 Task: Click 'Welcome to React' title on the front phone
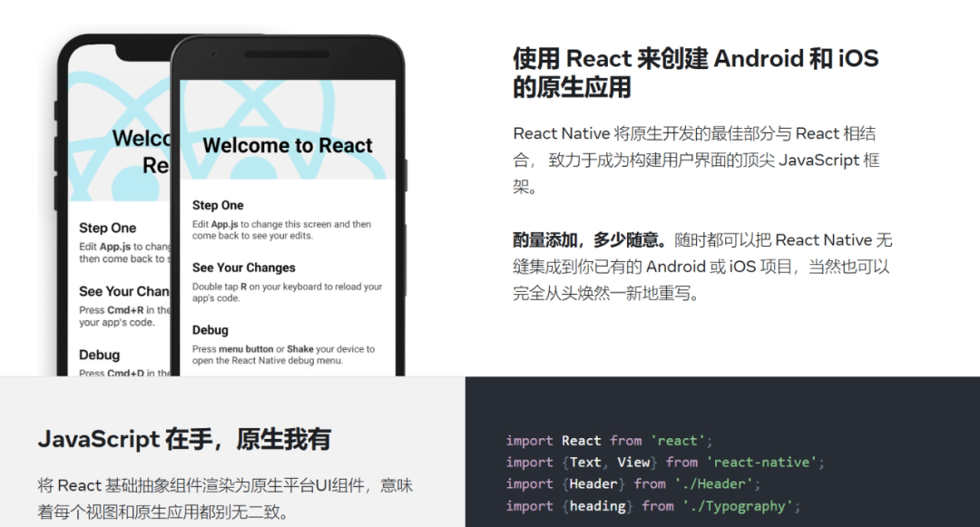pyautogui.click(x=288, y=145)
